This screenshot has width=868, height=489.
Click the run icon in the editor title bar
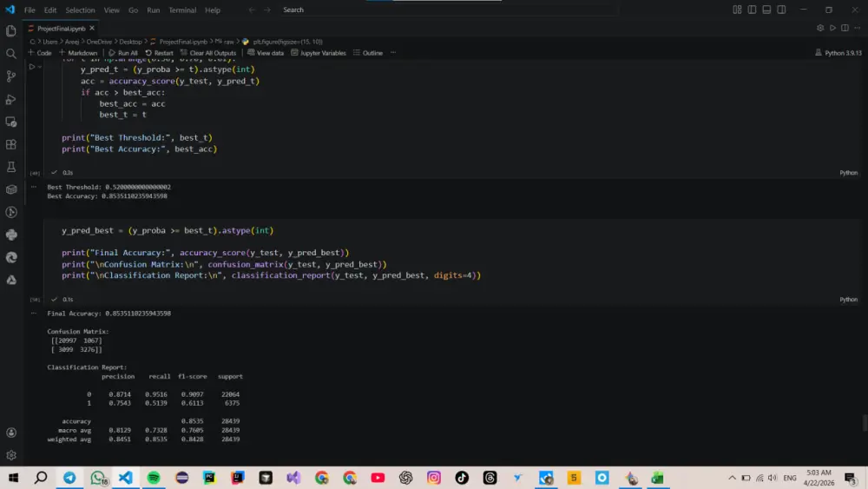[832, 29]
